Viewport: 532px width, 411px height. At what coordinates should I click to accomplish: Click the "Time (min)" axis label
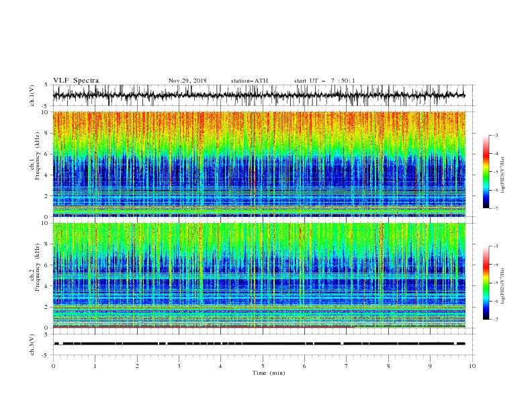(269, 373)
